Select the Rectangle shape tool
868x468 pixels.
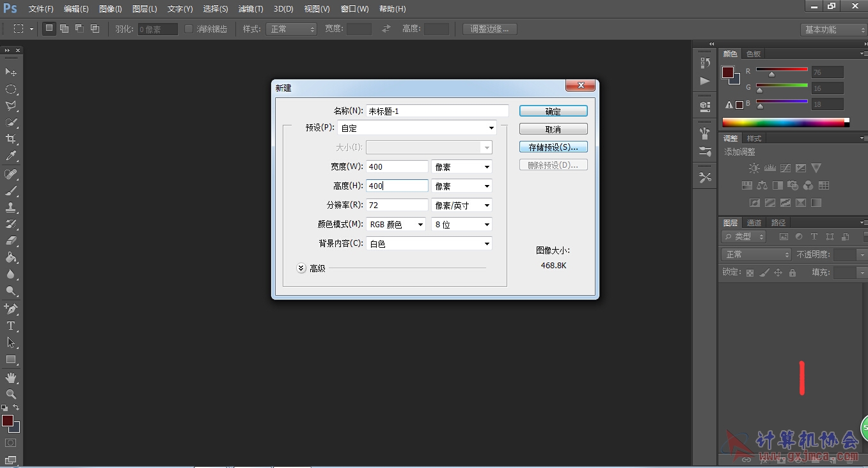(11, 359)
